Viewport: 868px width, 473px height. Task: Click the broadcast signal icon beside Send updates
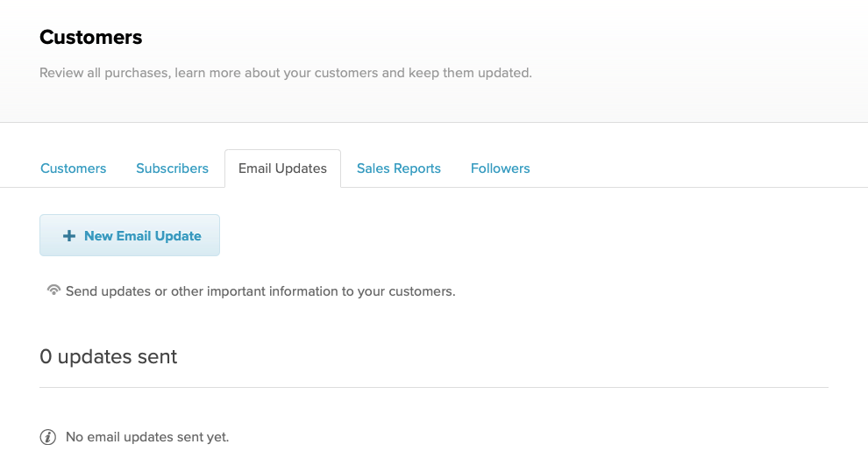click(x=53, y=290)
